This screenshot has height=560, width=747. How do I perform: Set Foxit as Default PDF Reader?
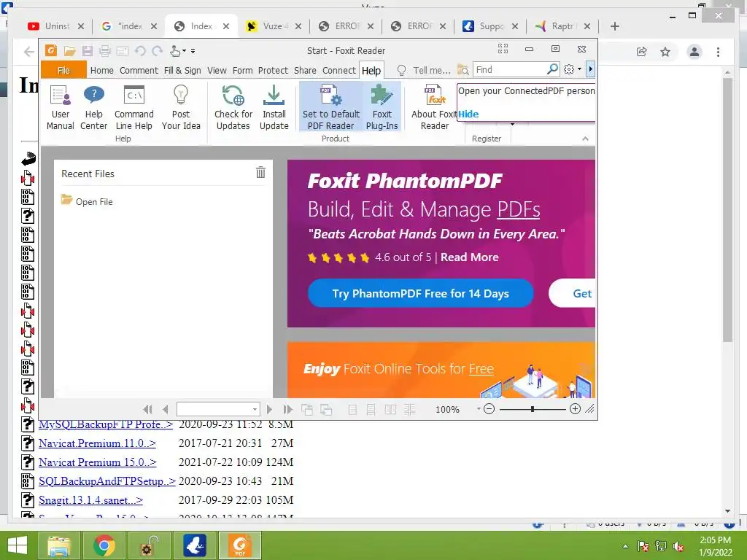tap(331, 107)
